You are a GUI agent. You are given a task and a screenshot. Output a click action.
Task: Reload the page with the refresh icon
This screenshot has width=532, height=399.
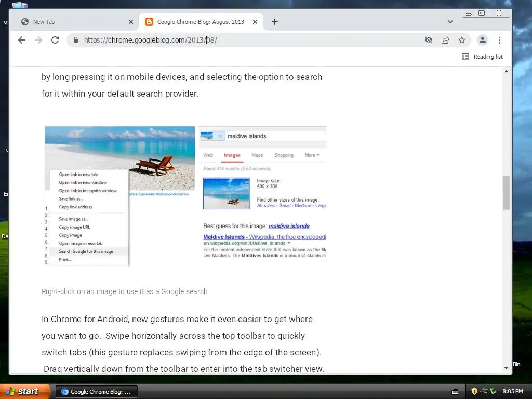(x=55, y=40)
